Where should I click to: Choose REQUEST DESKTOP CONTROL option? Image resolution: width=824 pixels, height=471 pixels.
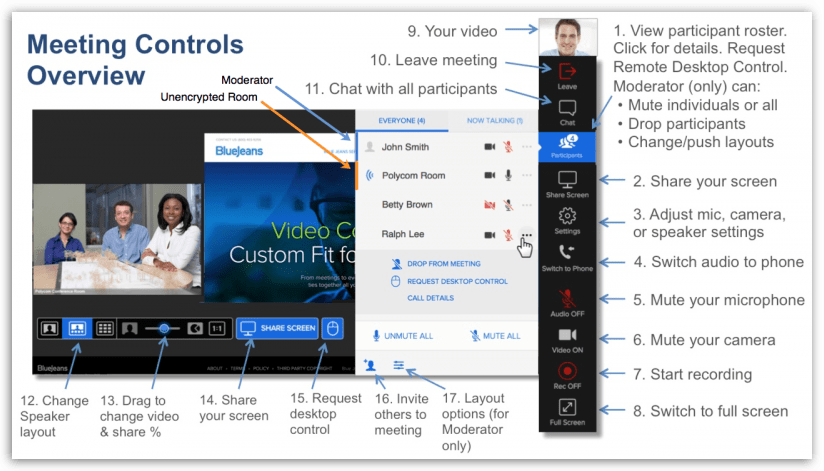coord(450,281)
